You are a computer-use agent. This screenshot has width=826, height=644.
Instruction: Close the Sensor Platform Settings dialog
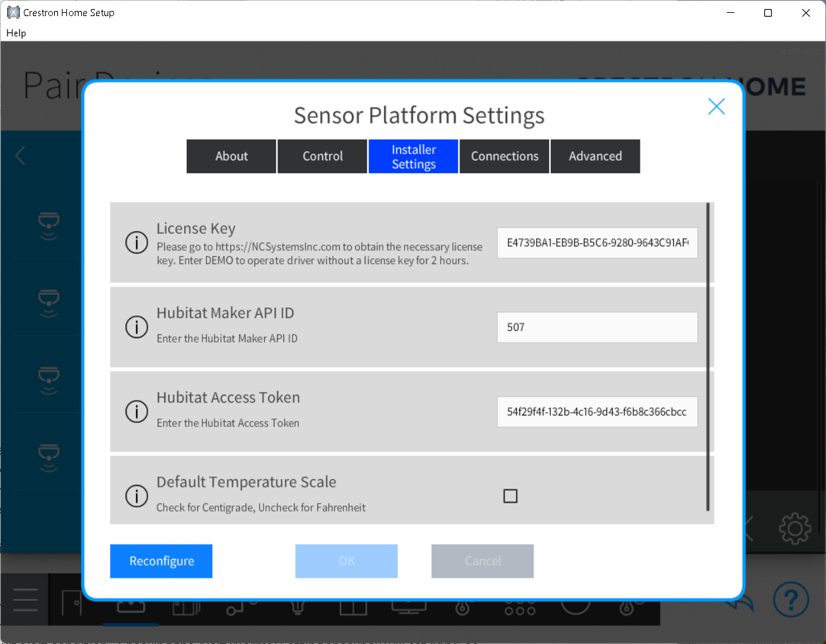[716, 107]
